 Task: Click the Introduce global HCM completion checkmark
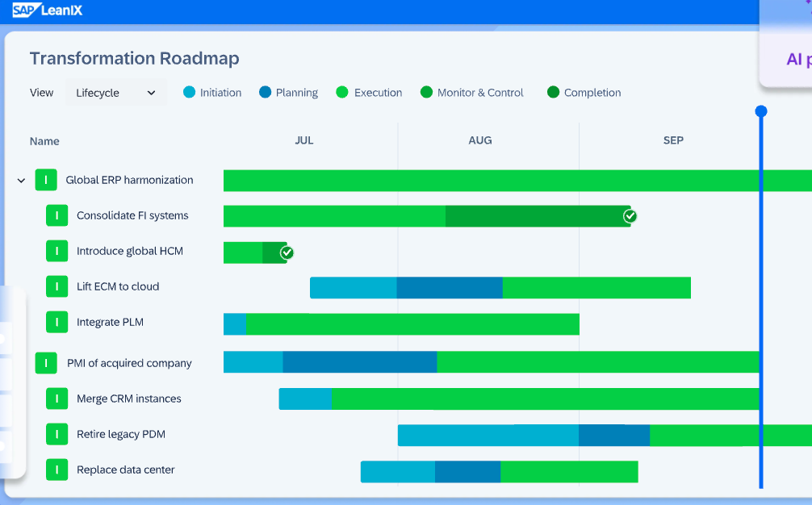[287, 252]
